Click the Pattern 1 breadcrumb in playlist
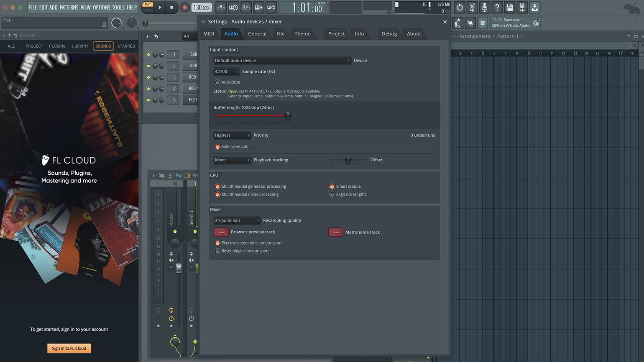Viewport: 644px width, 362px height. [508, 36]
